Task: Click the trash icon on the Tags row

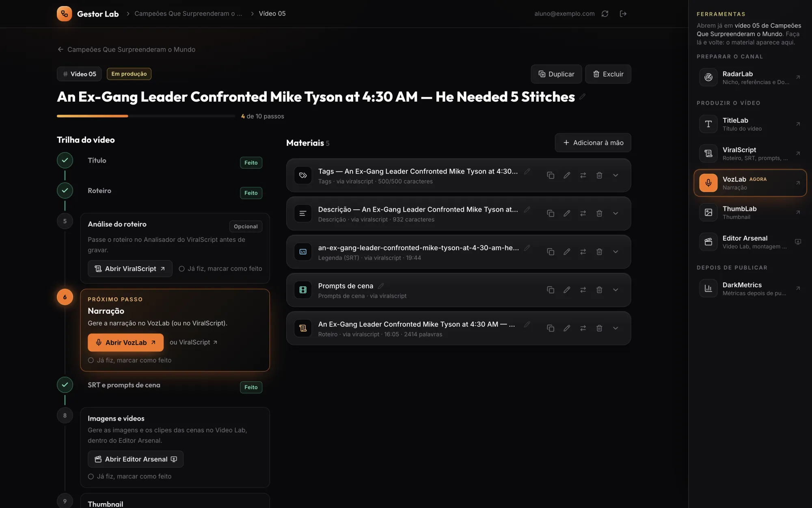Action: (599, 175)
